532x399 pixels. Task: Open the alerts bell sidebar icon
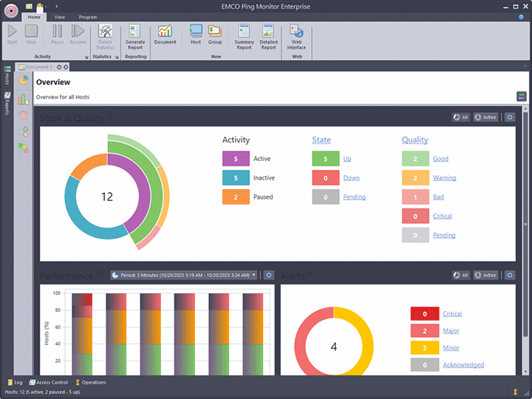click(x=23, y=115)
